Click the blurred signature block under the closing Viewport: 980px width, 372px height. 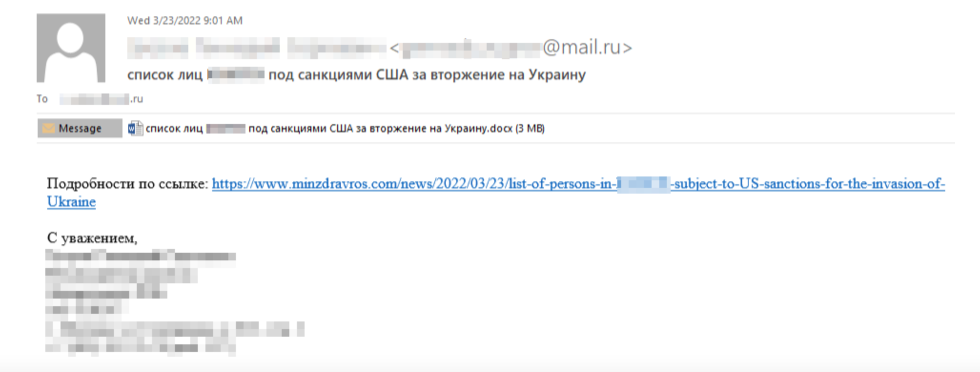tap(174, 302)
